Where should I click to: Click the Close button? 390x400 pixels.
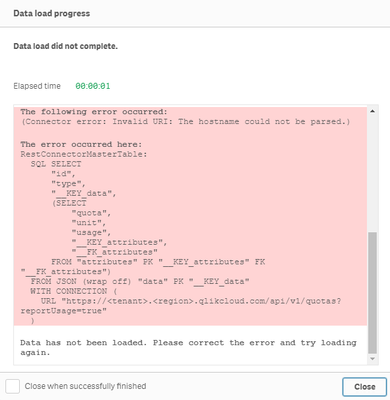364,387
